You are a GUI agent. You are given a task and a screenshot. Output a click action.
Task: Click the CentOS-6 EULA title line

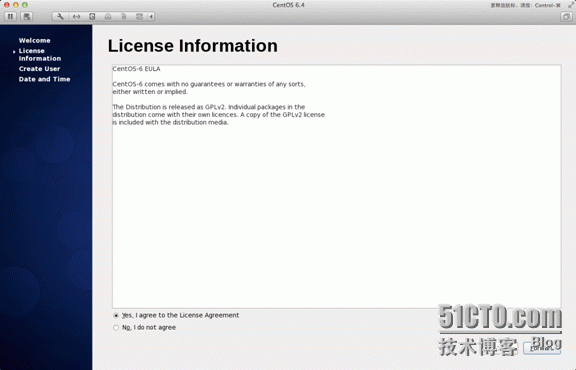tap(136, 69)
